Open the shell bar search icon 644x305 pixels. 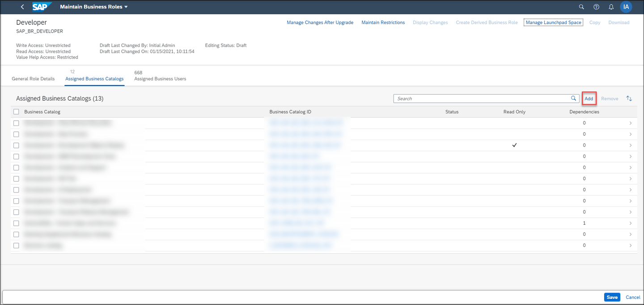[581, 7]
